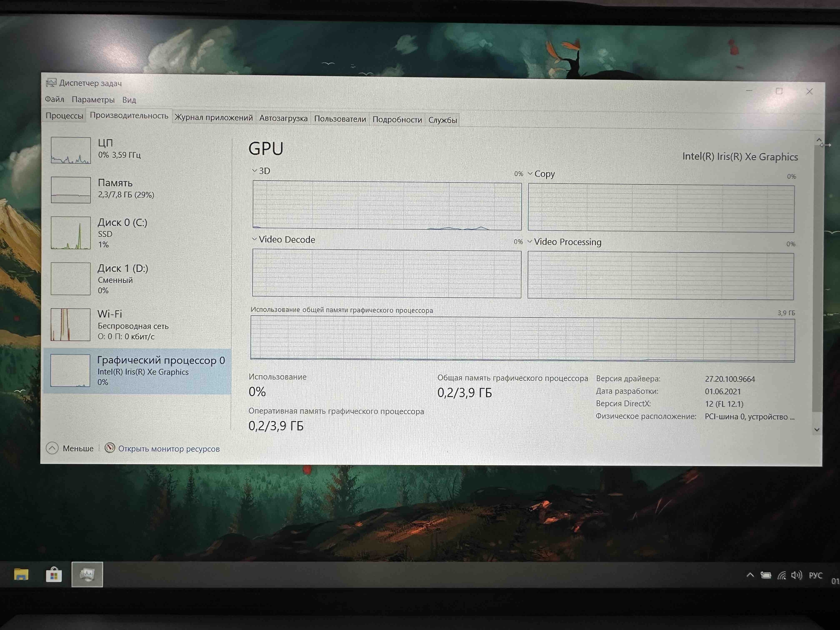The height and width of the screenshot is (630, 840).
Task: Maximize the Диспетчер задач window
Action: [x=779, y=91]
